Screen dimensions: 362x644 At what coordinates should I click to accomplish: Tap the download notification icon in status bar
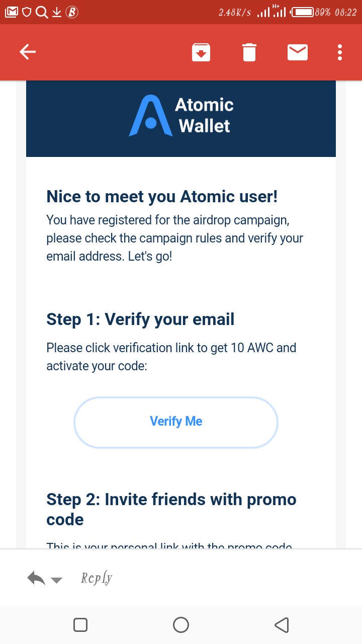pyautogui.click(x=57, y=12)
